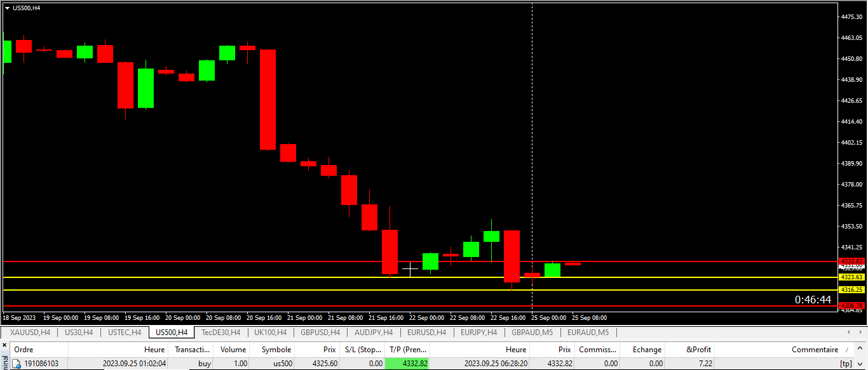Click the us500 symbol cell
Screen dimensions: 868x370
tap(282, 364)
